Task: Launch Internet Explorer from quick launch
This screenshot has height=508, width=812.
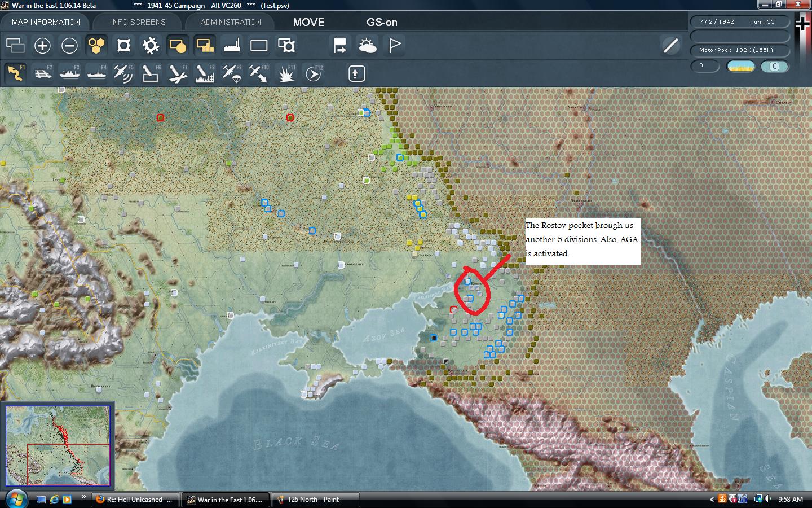Action: pyautogui.click(x=54, y=500)
